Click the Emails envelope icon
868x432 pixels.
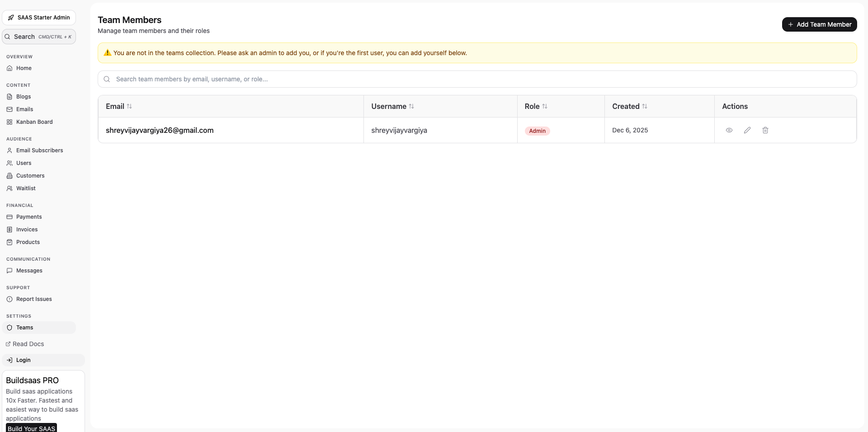click(9, 109)
